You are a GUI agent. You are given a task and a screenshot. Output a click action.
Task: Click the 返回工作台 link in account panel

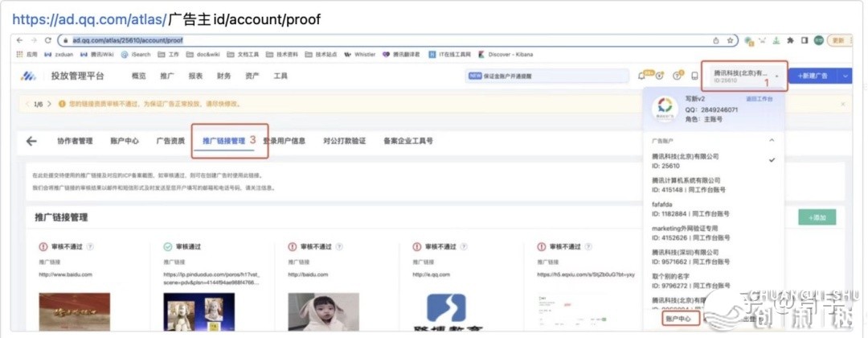(759, 99)
